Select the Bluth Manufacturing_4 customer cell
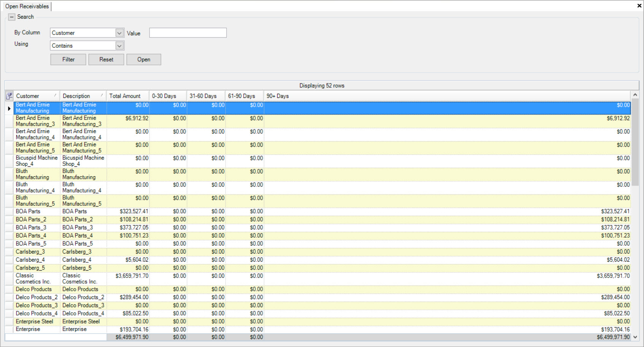This screenshot has width=644, height=347. coord(37,188)
